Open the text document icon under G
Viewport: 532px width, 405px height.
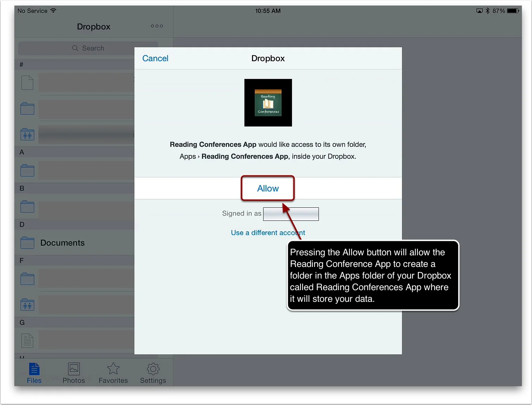[27, 341]
